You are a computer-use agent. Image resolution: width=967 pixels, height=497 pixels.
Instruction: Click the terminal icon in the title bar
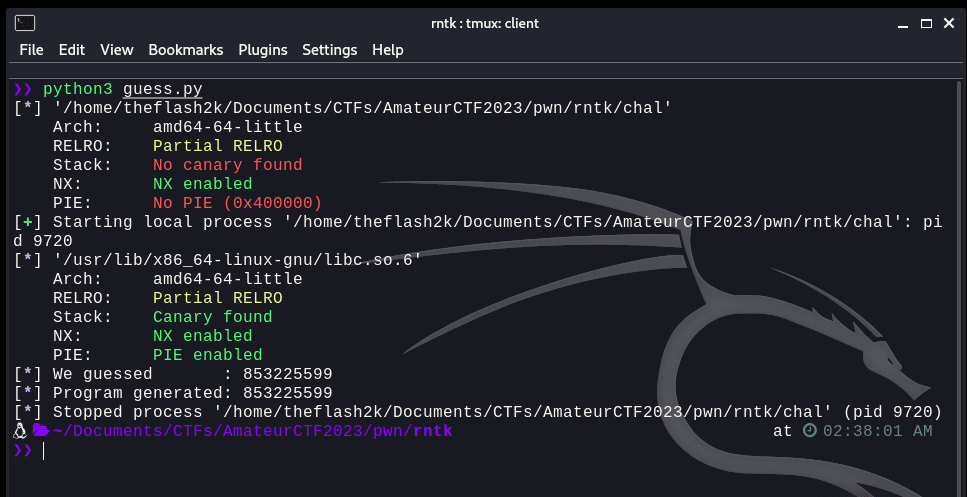(x=26, y=22)
